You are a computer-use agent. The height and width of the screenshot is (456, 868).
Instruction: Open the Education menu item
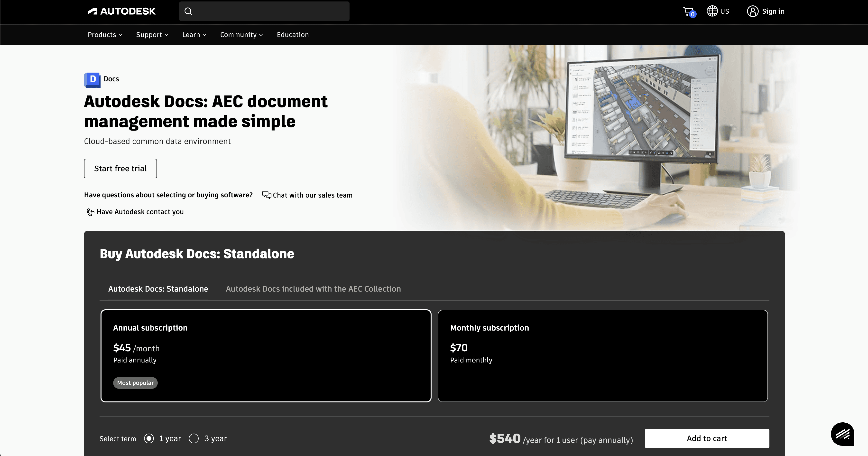pos(293,35)
